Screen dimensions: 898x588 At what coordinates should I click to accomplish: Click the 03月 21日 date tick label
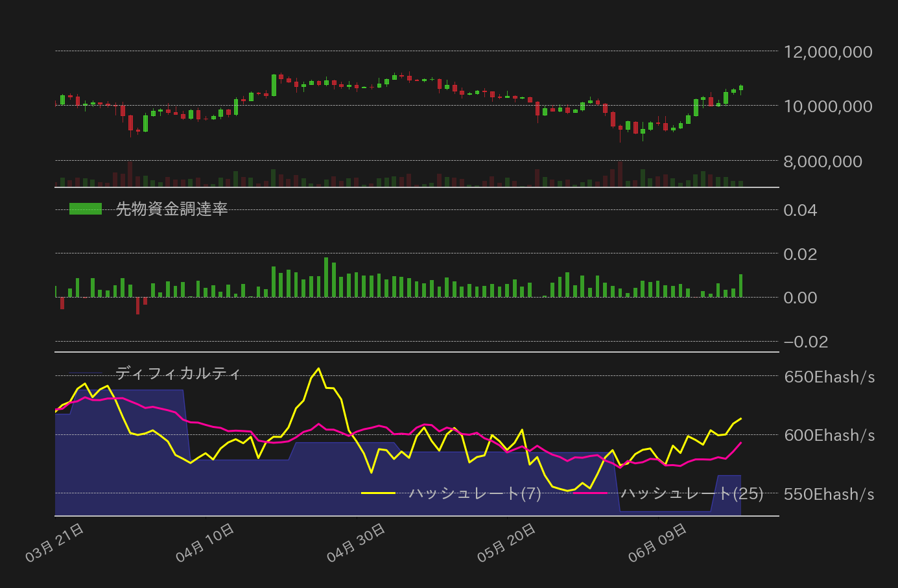[55, 543]
